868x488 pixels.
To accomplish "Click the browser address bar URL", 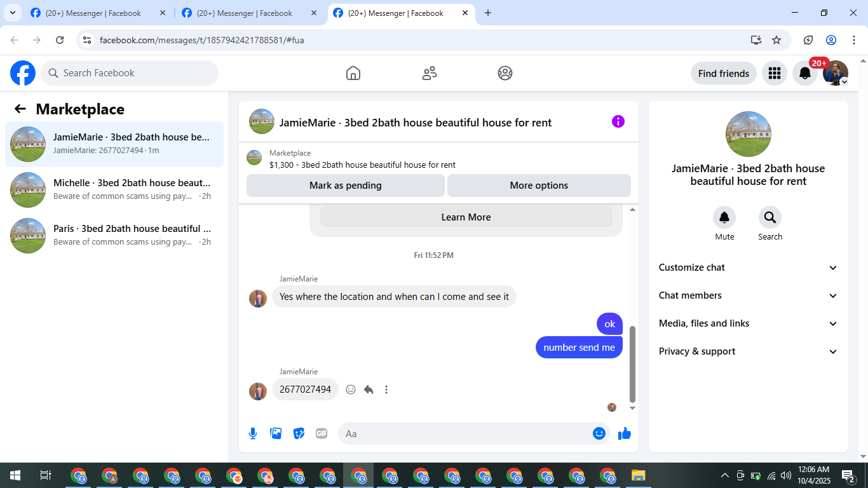I will coord(202,40).
